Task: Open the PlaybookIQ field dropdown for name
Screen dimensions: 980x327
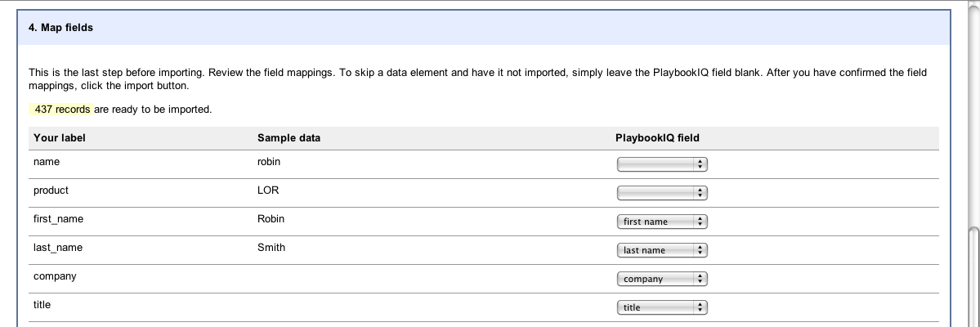Action: click(x=661, y=164)
